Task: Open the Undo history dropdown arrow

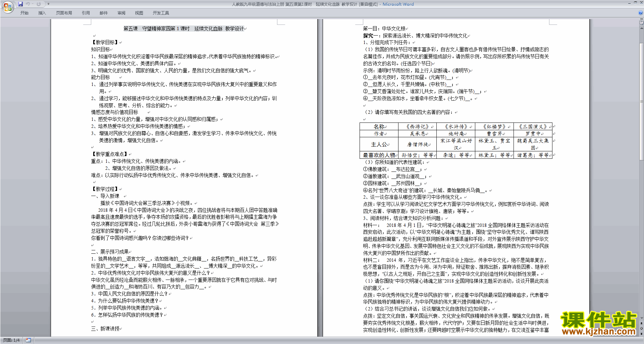Action: coord(33,4)
